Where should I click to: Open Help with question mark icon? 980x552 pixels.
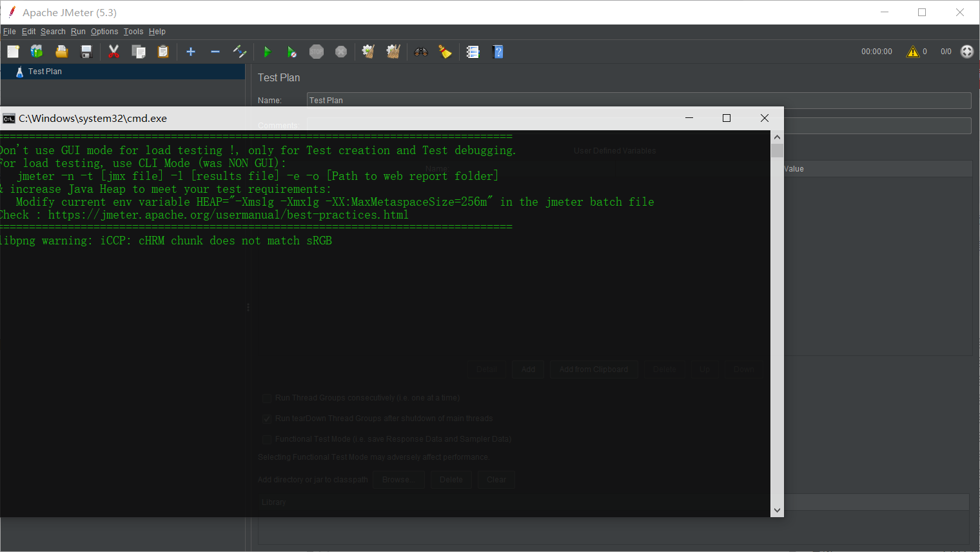(x=498, y=52)
